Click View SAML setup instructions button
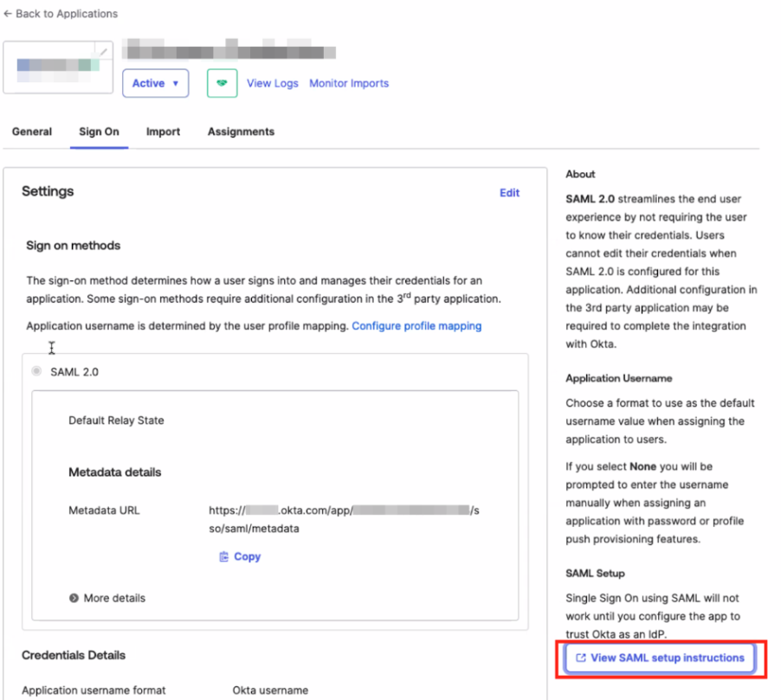781x700 pixels. (x=660, y=658)
